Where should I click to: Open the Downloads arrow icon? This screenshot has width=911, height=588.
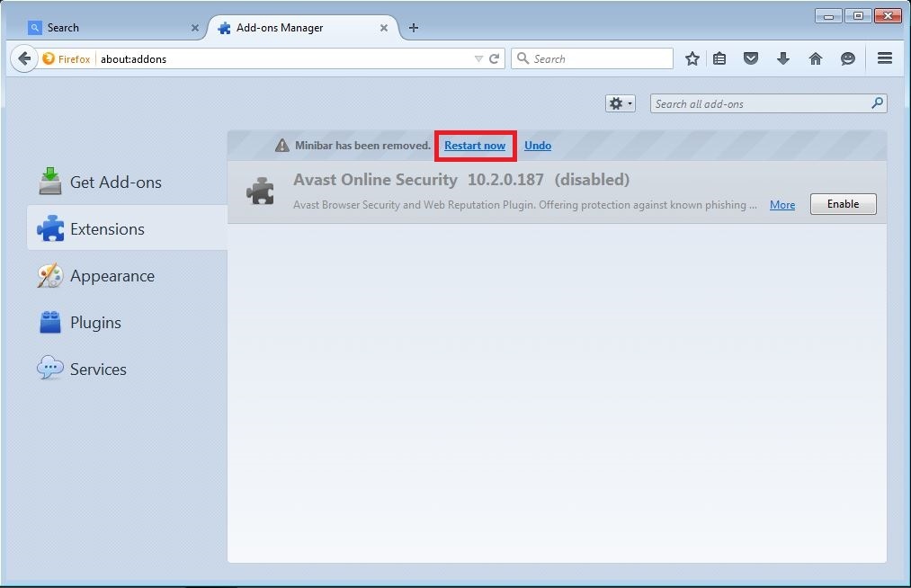[x=783, y=58]
